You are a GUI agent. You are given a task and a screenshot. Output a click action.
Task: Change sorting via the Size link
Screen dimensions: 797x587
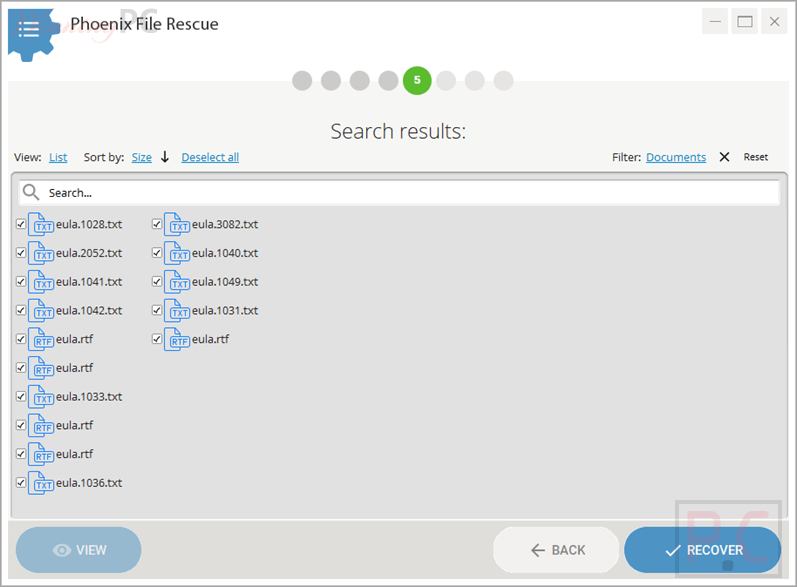pos(142,158)
